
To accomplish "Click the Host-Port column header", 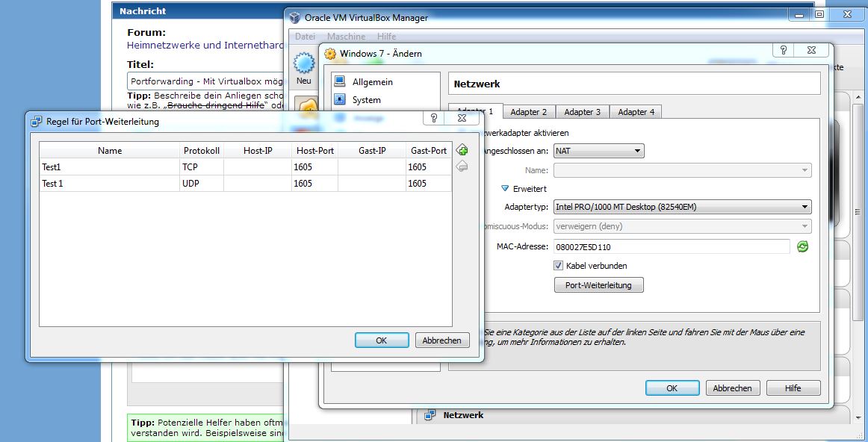I will [314, 151].
